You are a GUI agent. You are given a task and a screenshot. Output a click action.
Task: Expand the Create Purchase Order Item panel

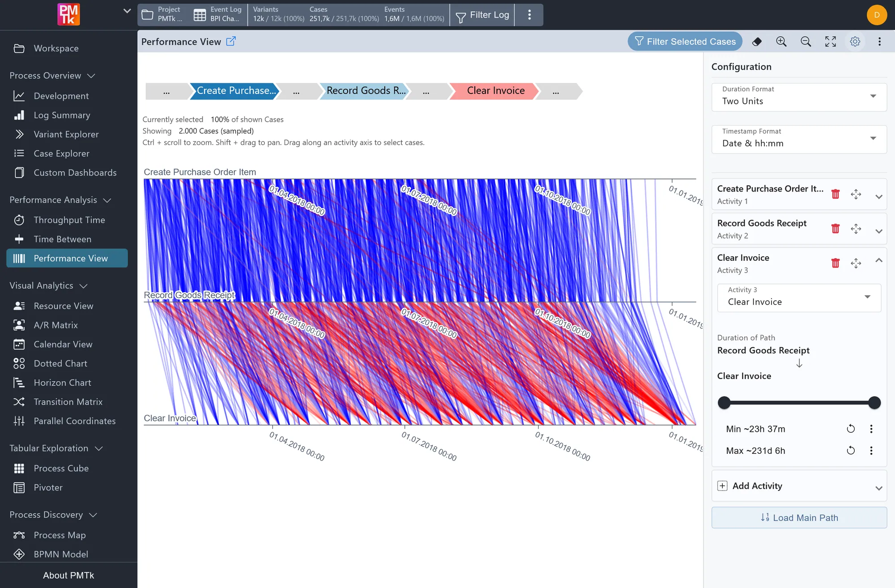(x=879, y=196)
